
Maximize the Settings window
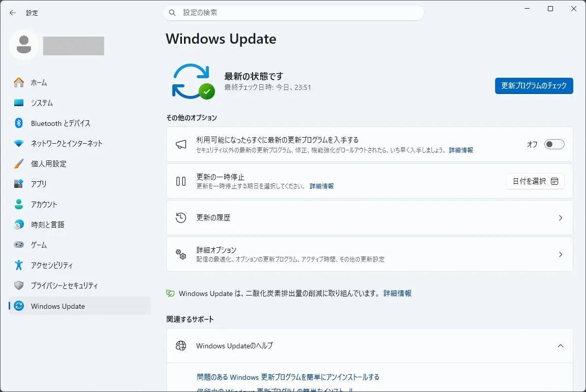point(550,9)
